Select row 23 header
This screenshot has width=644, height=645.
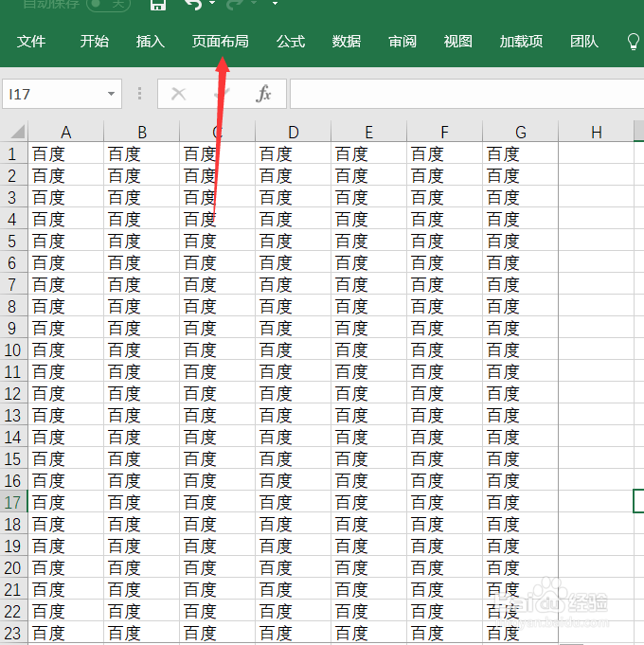click(13, 634)
